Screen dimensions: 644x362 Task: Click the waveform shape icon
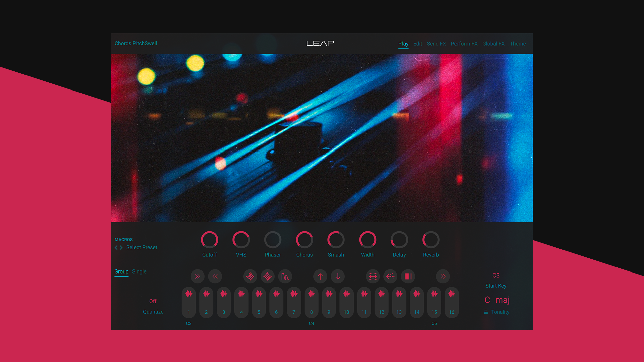coord(285,276)
